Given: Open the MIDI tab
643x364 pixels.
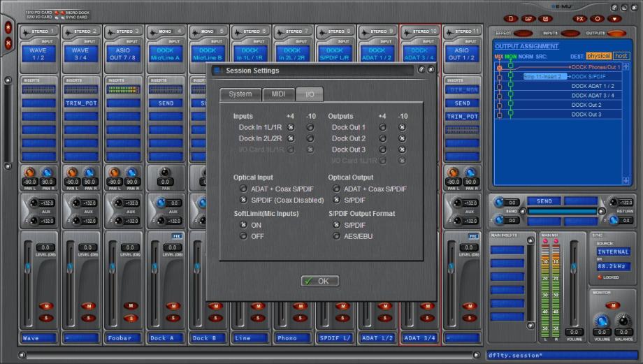Looking at the screenshot, I should pyautogui.click(x=278, y=94).
